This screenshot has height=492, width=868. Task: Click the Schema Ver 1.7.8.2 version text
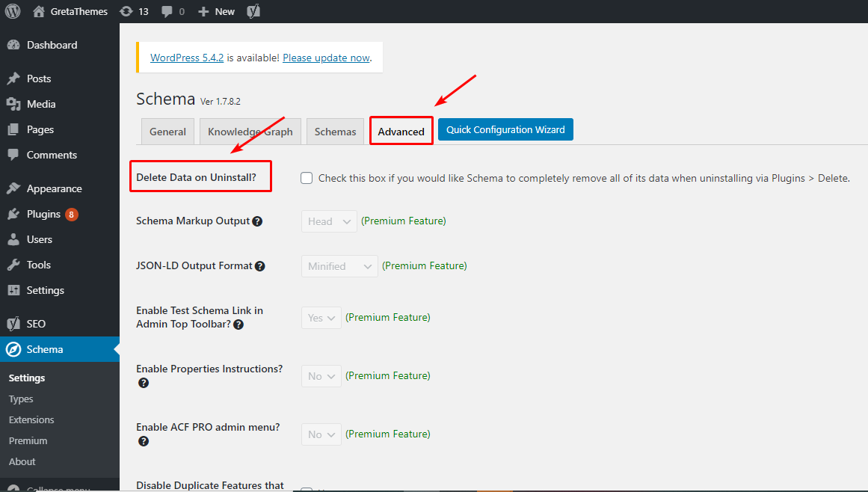[x=221, y=102]
